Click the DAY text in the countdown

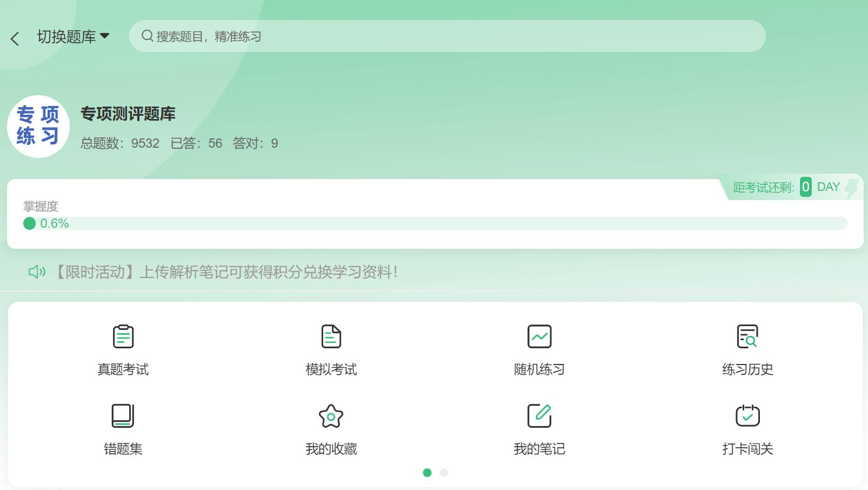pyautogui.click(x=829, y=187)
